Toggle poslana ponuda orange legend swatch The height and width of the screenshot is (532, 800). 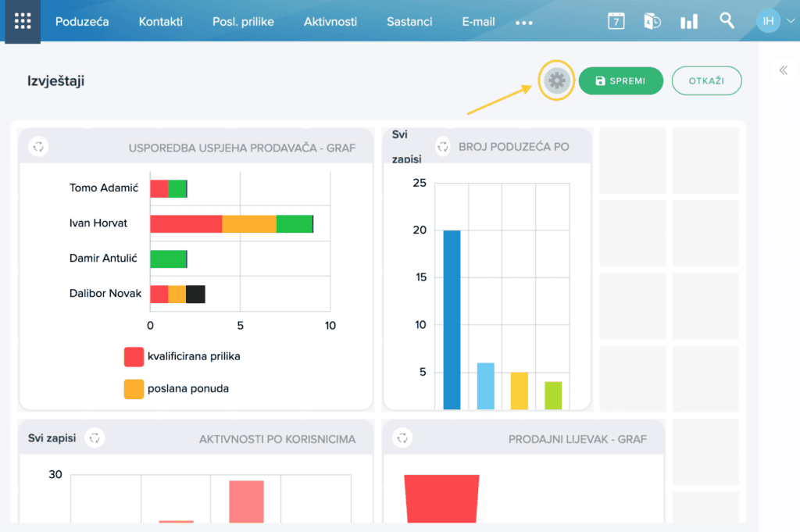(x=134, y=389)
